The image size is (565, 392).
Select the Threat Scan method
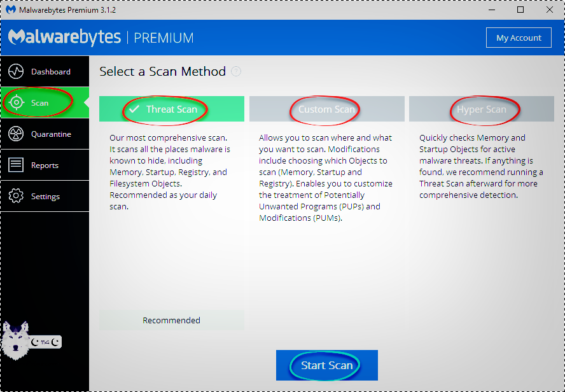[171, 109]
